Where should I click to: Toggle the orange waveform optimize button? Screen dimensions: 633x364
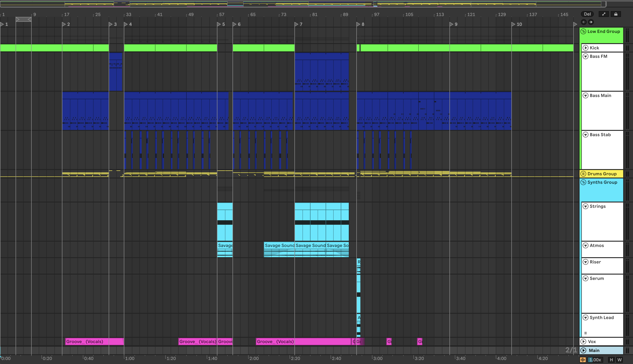pyautogui.click(x=583, y=360)
